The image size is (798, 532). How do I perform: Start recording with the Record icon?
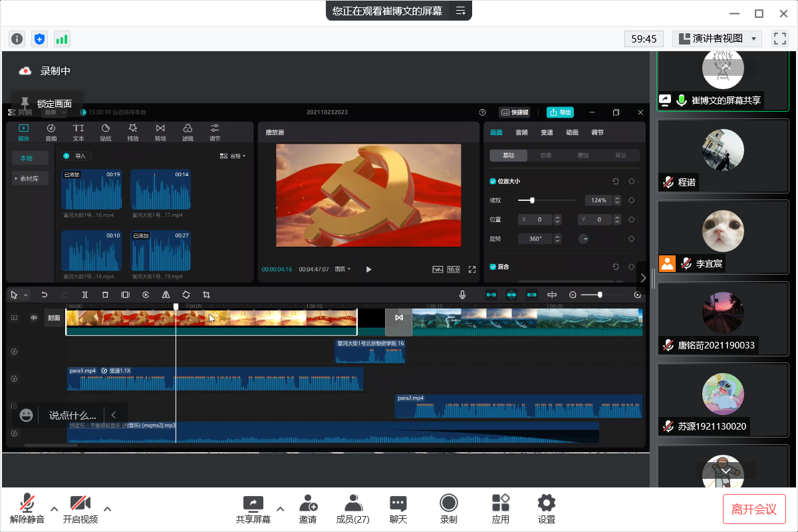[x=449, y=509]
